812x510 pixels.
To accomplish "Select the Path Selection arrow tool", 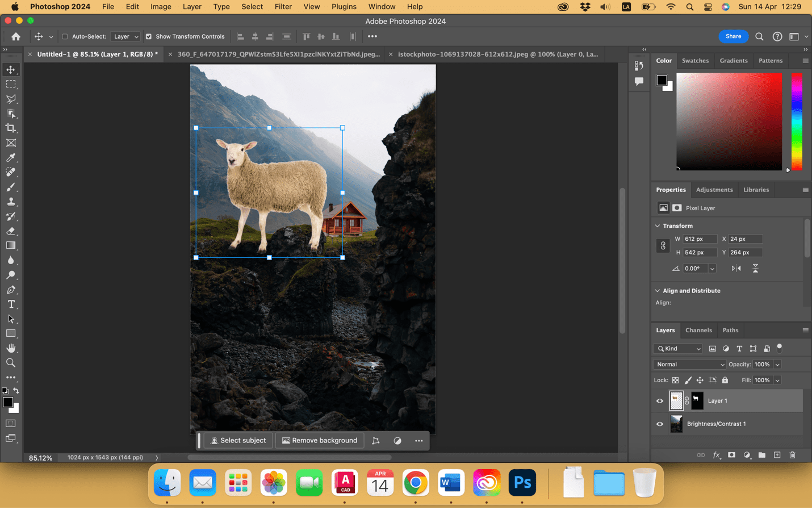I will 11,319.
